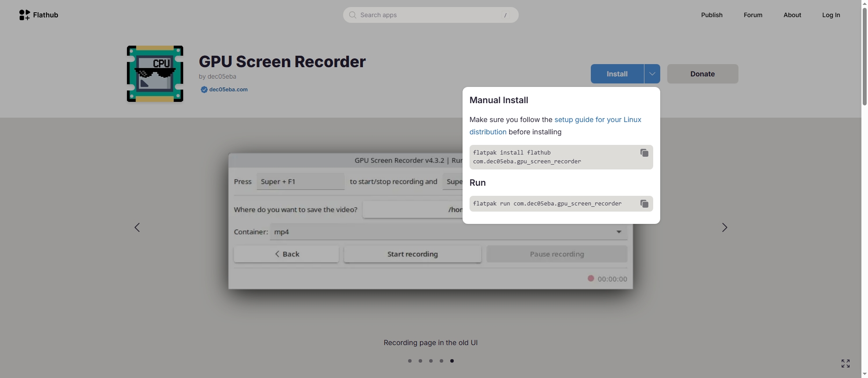Open the setup guide for Linux distribution link

(x=597, y=120)
